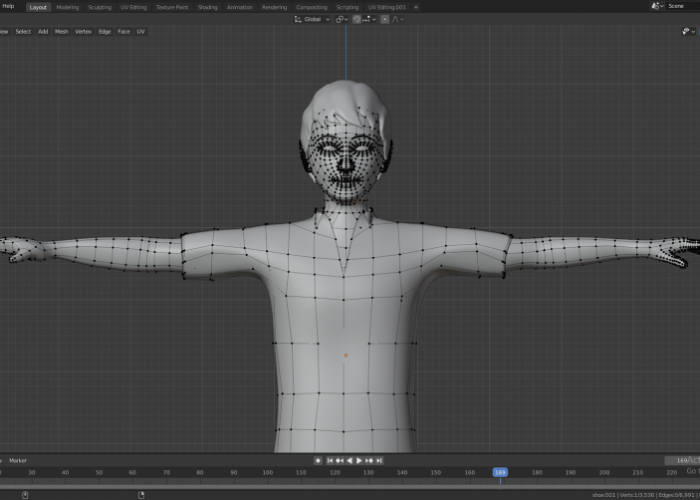Click frame 200 on the timeline ruler
The width and height of the screenshot is (700, 500).
click(x=604, y=472)
